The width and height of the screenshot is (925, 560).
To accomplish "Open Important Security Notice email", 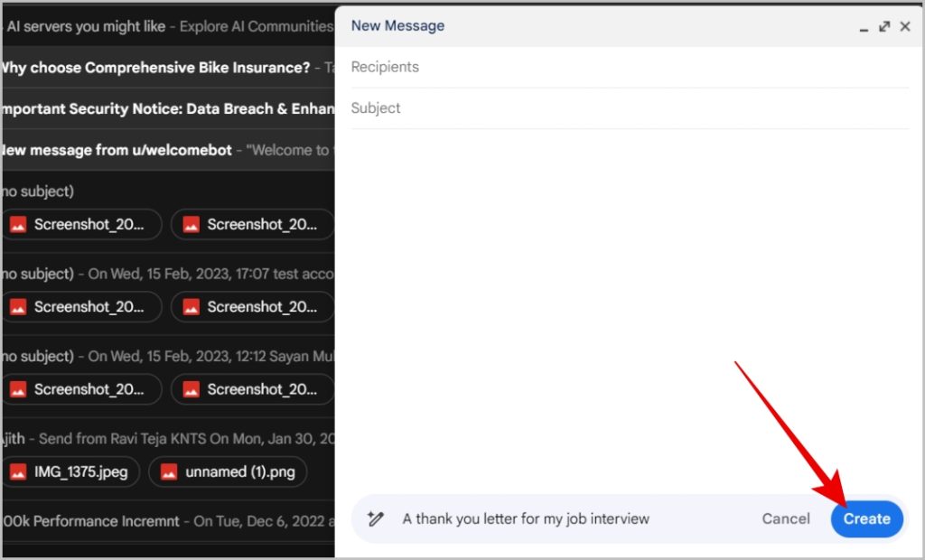I will [168, 108].
